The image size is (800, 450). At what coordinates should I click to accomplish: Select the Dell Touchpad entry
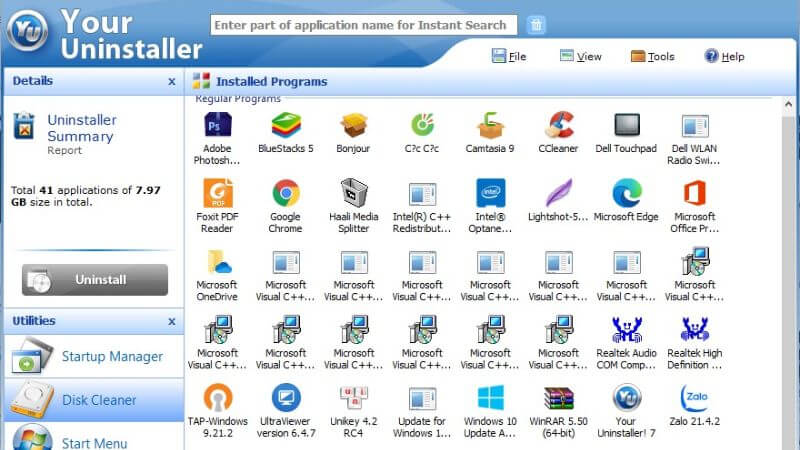(x=627, y=125)
